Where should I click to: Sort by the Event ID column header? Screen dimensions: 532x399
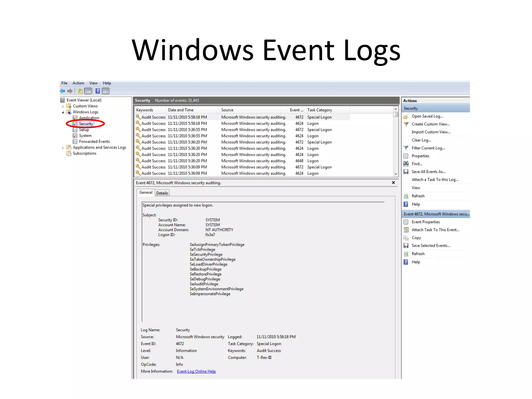tap(297, 110)
